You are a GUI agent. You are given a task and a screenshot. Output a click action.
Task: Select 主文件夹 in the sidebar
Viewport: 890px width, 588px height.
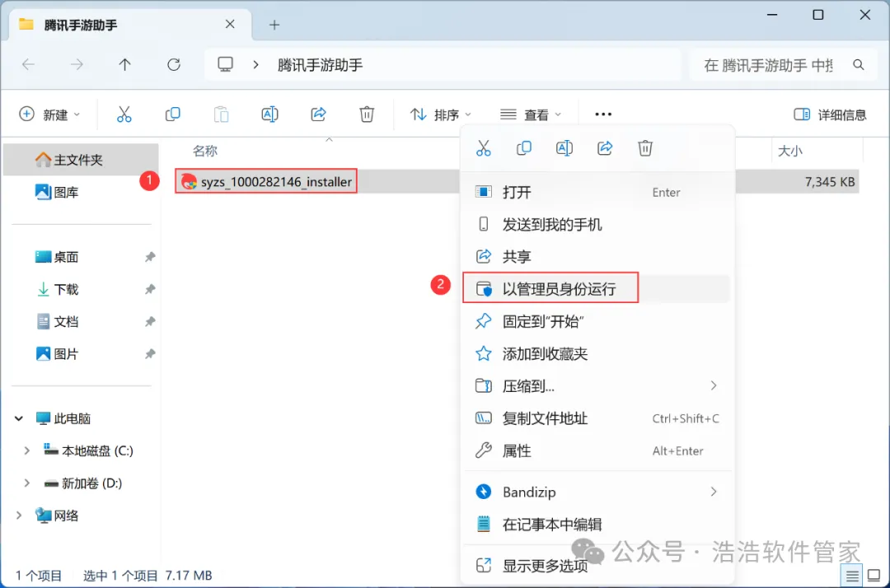point(81,160)
